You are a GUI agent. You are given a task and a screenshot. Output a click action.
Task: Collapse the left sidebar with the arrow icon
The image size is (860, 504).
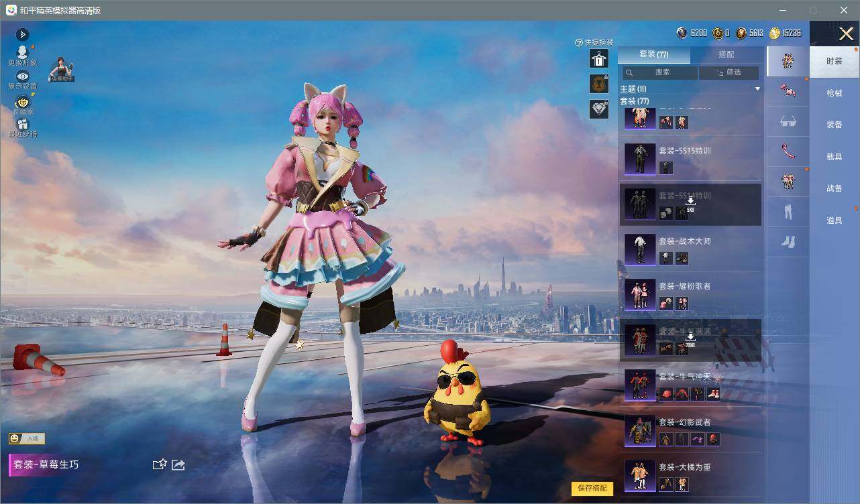(23, 34)
